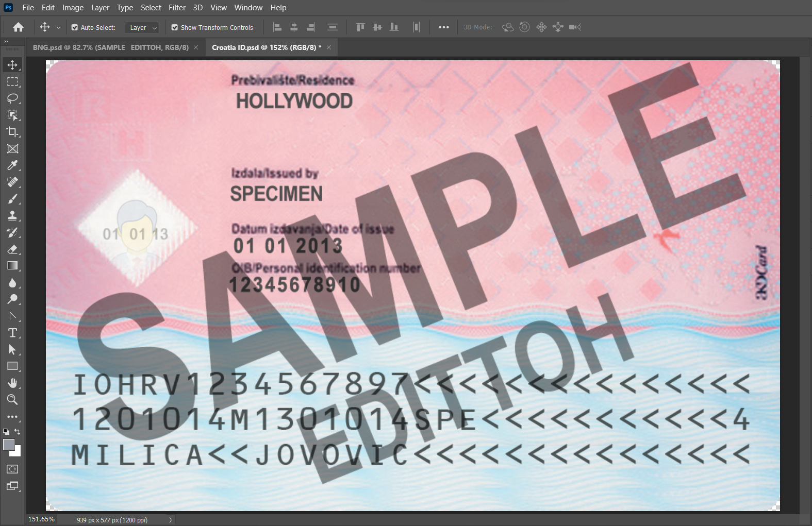Align right edges of layers
812x526 pixels.
coord(311,27)
